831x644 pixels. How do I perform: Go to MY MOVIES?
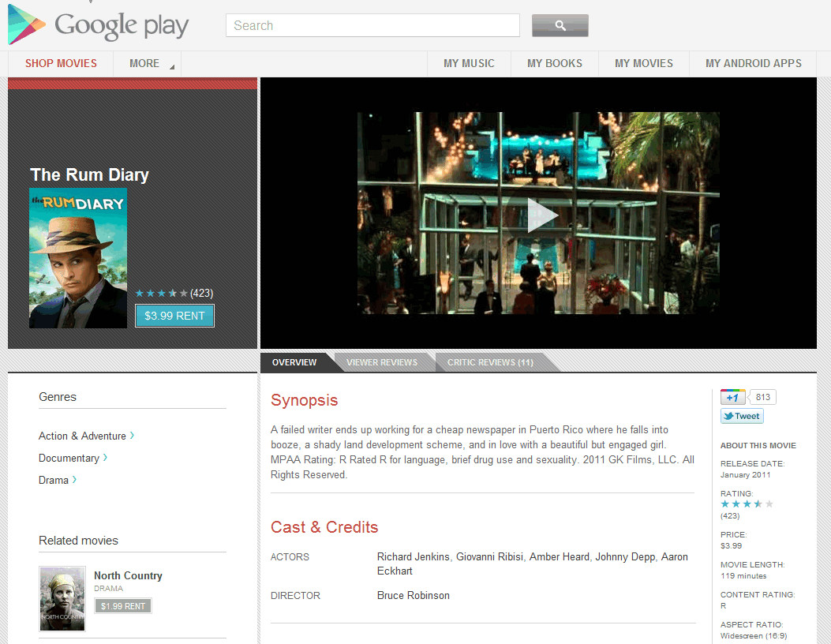point(643,64)
